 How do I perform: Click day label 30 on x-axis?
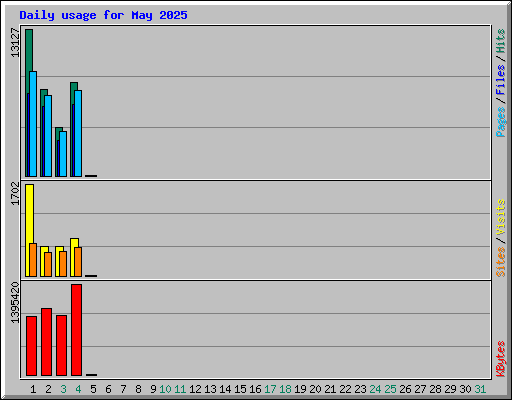click(465, 389)
